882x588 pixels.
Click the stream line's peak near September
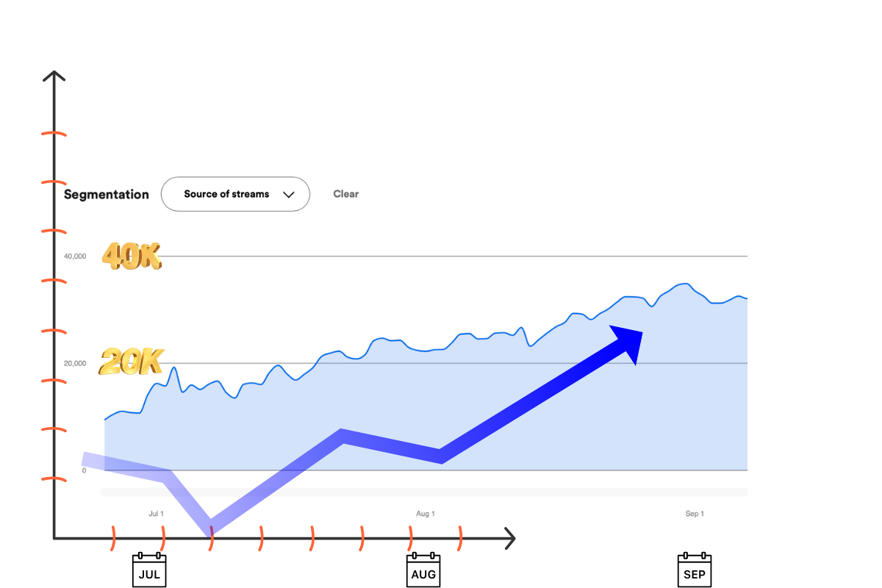[685, 284]
